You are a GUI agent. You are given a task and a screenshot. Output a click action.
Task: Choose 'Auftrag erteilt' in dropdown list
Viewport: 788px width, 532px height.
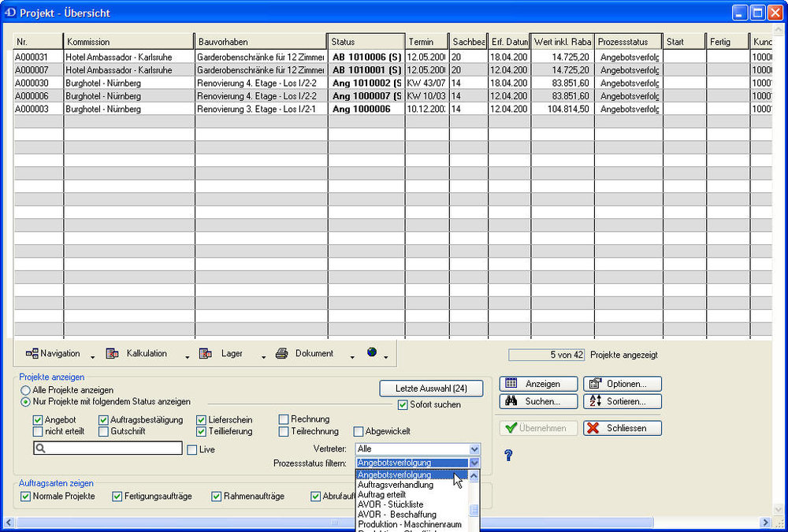point(412,494)
